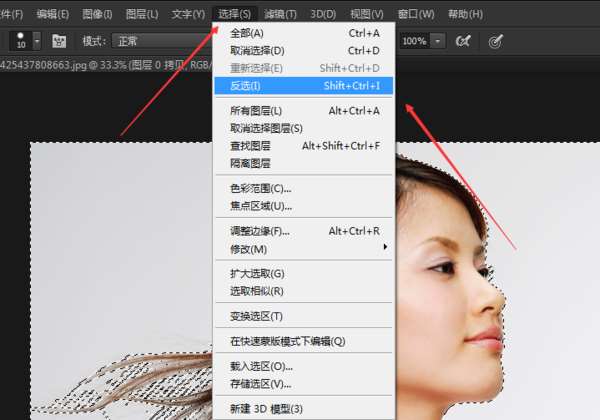The height and width of the screenshot is (420, 600).
Task: Toggle the brush panel icon
Action: [x=59, y=41]
